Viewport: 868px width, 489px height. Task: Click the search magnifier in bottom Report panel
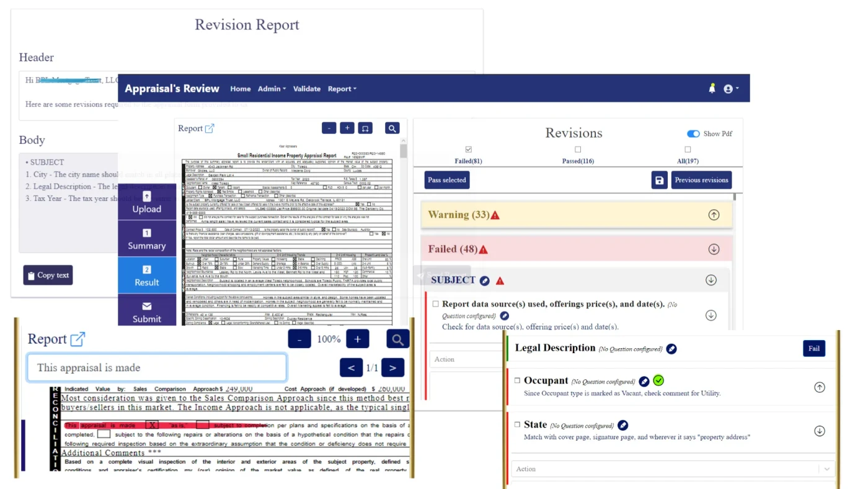397,339
